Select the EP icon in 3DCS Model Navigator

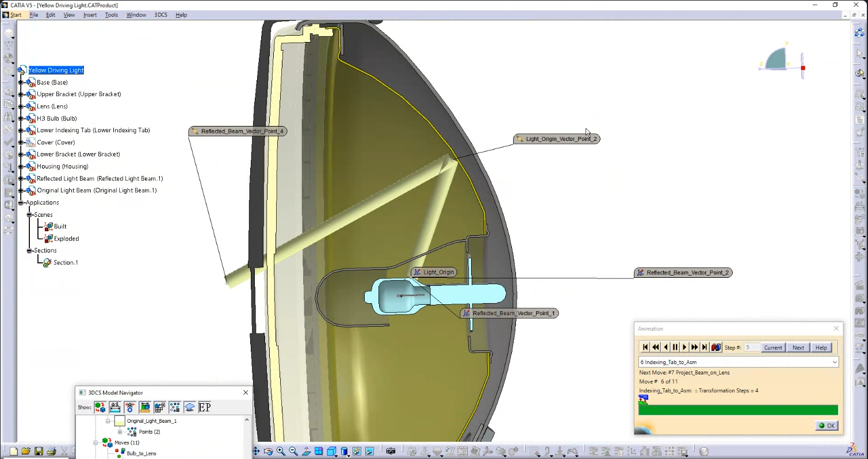coord(205,407)
